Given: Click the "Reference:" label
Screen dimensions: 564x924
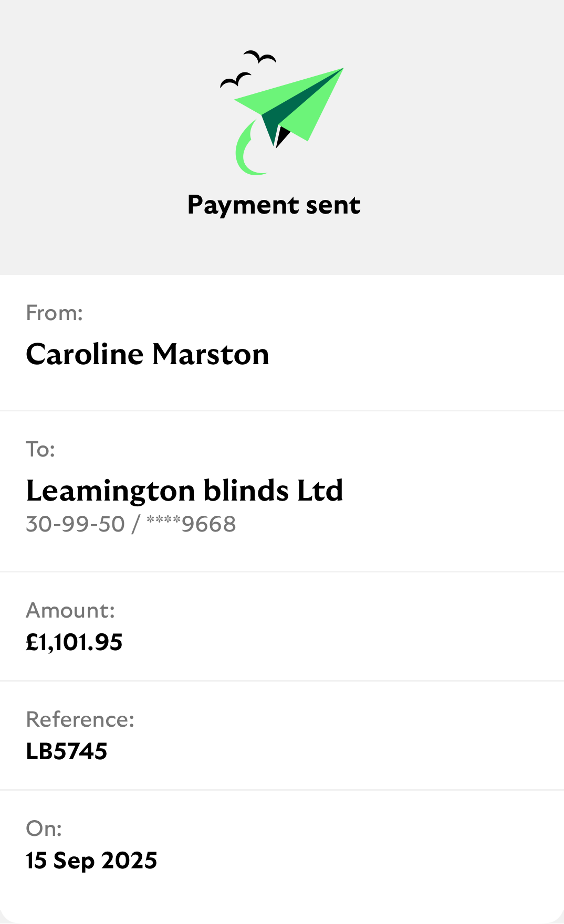Looking at the screenshot, I should pyautogui.click(x=80, y=720).
